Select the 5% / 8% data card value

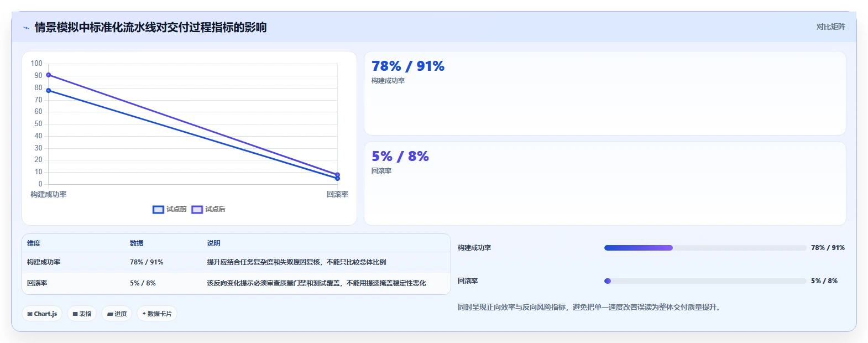click(x=400, y=157)
